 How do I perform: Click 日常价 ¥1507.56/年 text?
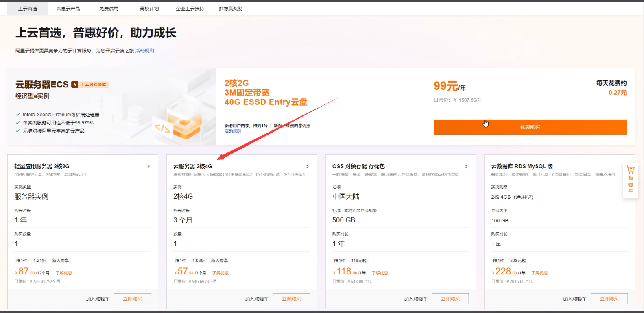(x=458, y=100)
